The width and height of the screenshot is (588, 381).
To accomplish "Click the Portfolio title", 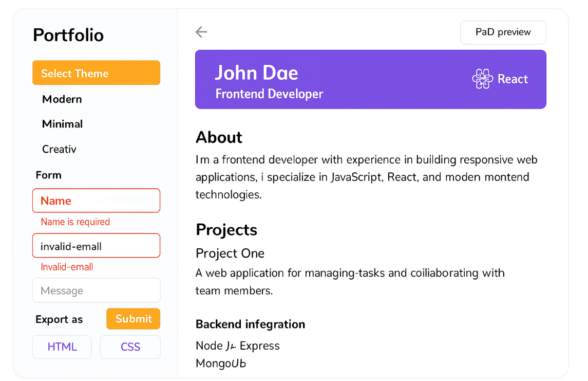I will [68, 35].
